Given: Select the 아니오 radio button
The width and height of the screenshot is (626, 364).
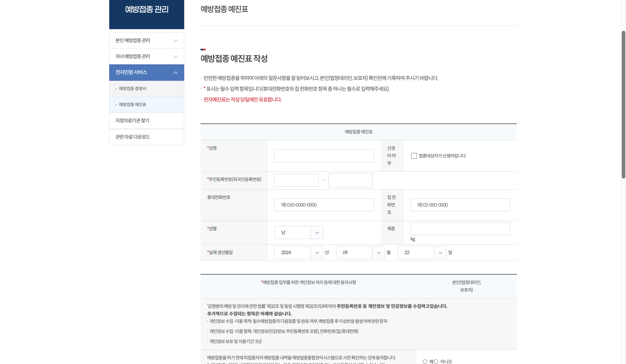Looking at the screenshot, I should (436, 362).
